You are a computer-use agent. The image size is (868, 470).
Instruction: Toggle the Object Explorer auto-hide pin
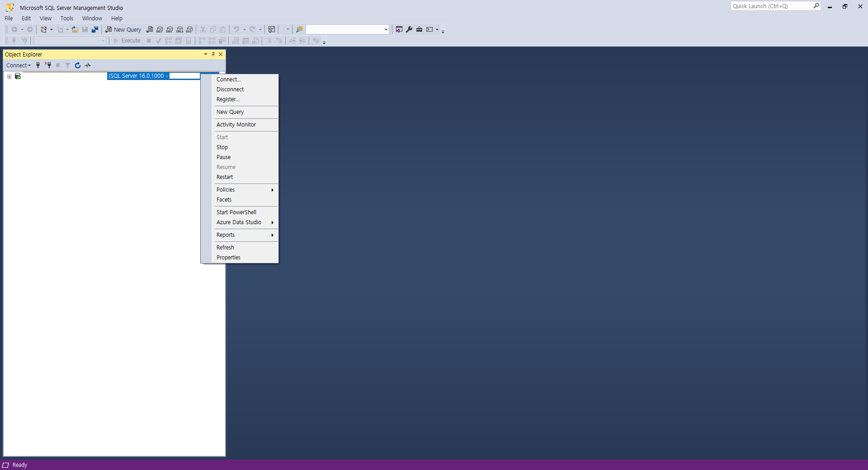click(x=213, y=54)
